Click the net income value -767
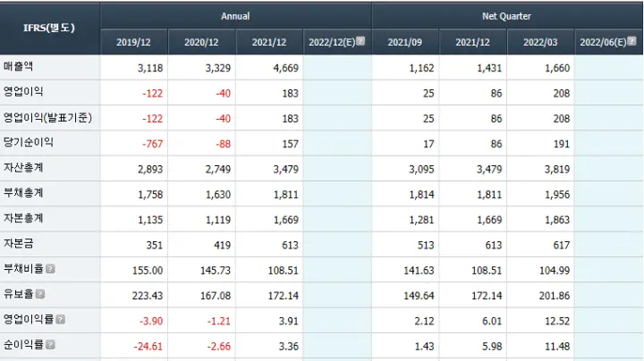Image resolution: width=644 pixels, height=361 pixels. pos(153,144)
